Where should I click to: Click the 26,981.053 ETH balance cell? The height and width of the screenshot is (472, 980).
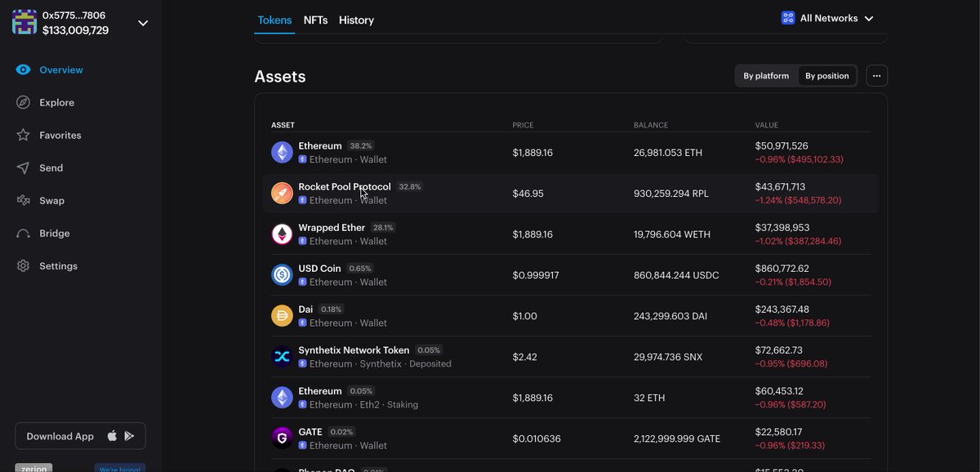click(668, 153)
